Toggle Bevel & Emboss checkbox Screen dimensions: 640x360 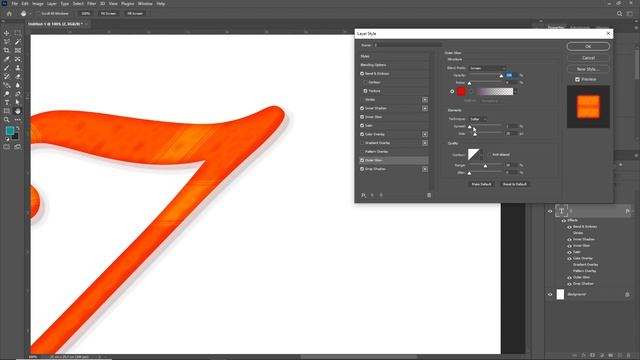click(x=362, y=73)
